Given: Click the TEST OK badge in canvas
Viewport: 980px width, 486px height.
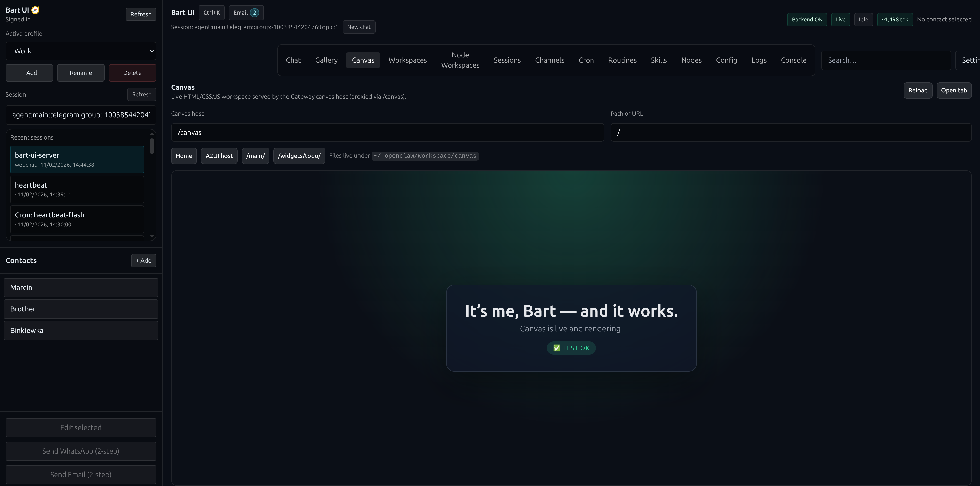Looking at the screenshot, I should (571, 348).
